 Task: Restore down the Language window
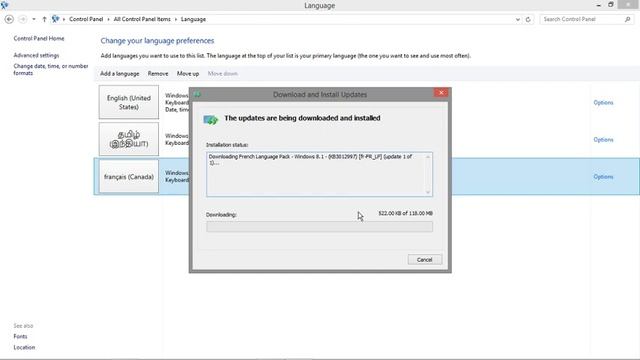[611, 4]
